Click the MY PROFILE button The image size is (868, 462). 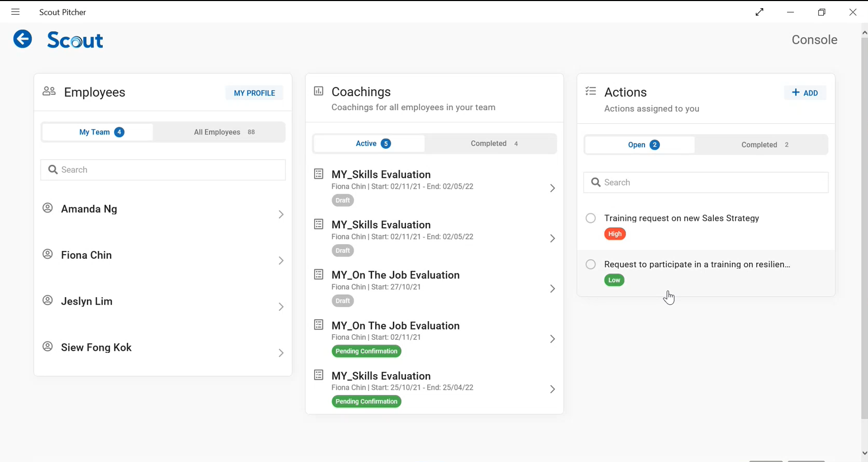click(x=254, y=93)
